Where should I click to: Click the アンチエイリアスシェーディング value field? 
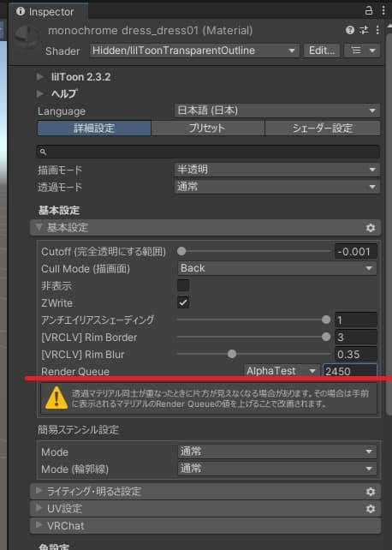355,320
